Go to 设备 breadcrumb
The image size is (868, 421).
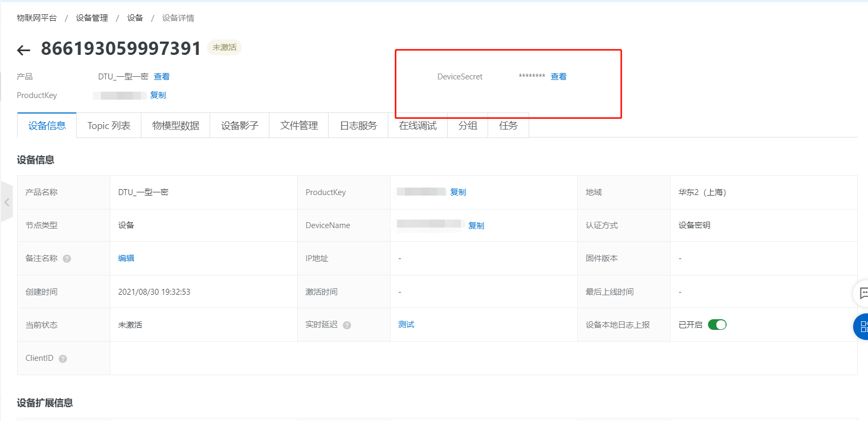point(135,18)
